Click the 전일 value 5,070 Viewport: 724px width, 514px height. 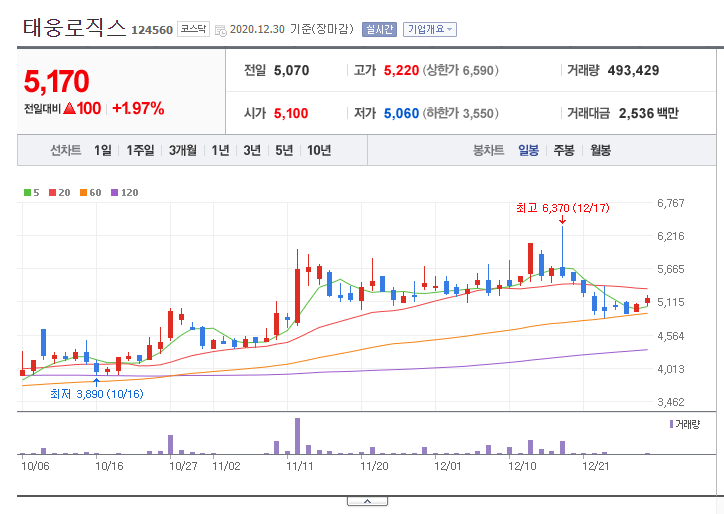pos(291,70)
